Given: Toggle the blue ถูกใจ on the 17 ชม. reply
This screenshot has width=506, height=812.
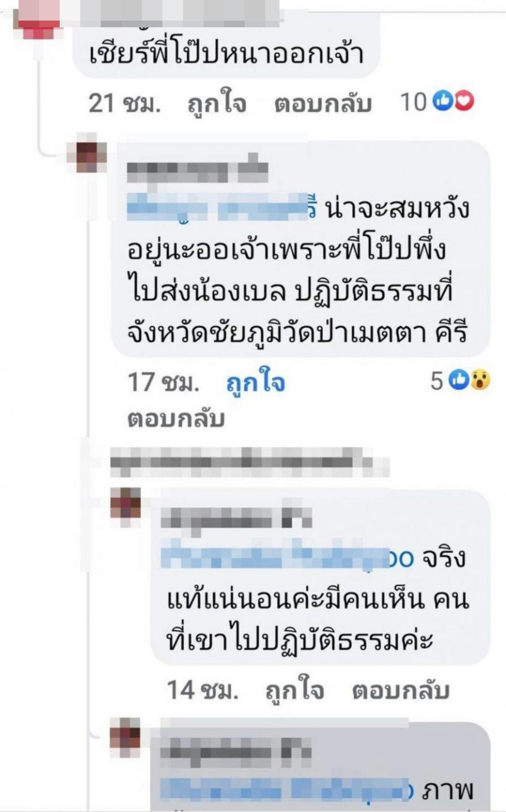Looking at the screenshot, I should click(x=256, y=382).
